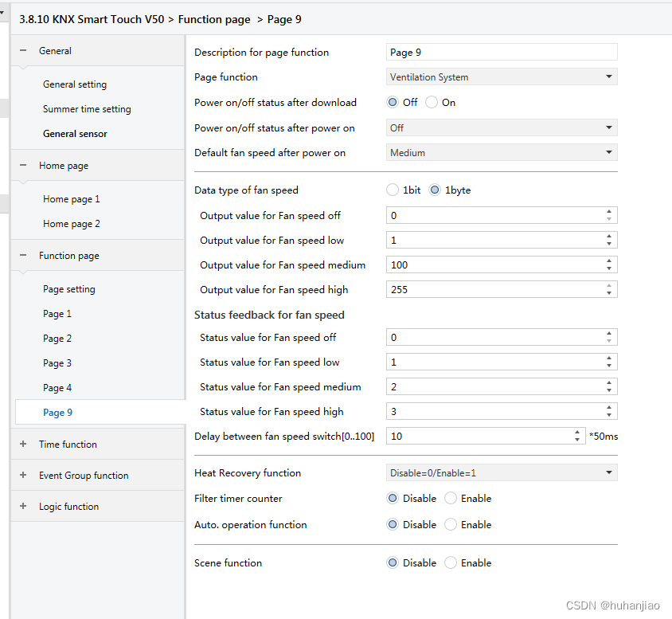Increase the delay between fan speed switch

coord(577,433)
